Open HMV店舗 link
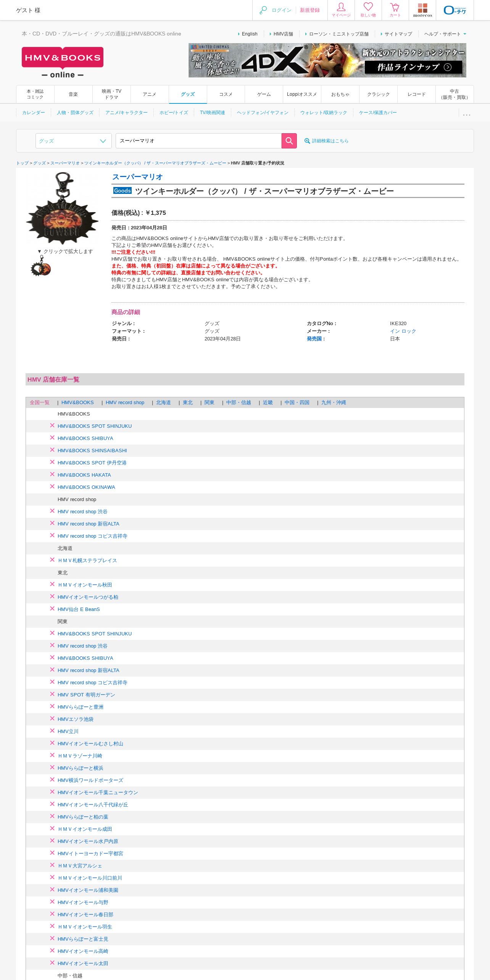This screenshot has width=490, height=980. point(283,34)
